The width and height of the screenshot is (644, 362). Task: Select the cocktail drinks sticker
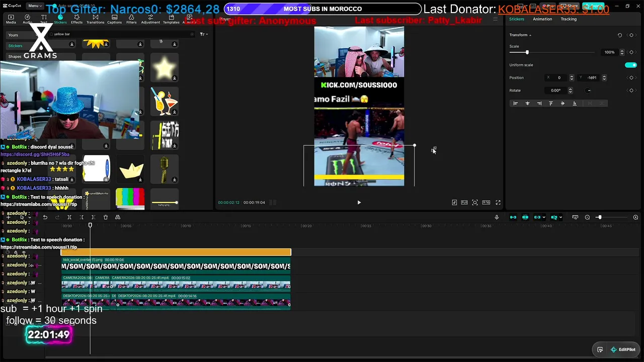(x=164, y=102)
